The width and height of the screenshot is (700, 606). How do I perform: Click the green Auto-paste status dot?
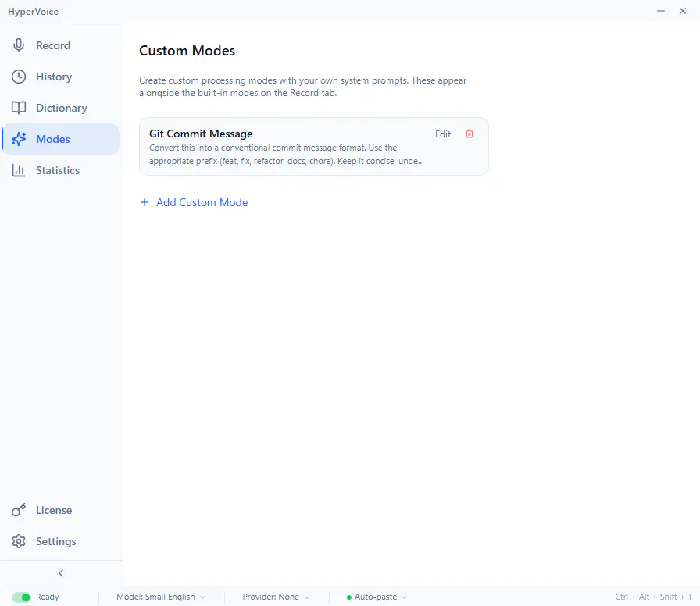pos(349,597)
